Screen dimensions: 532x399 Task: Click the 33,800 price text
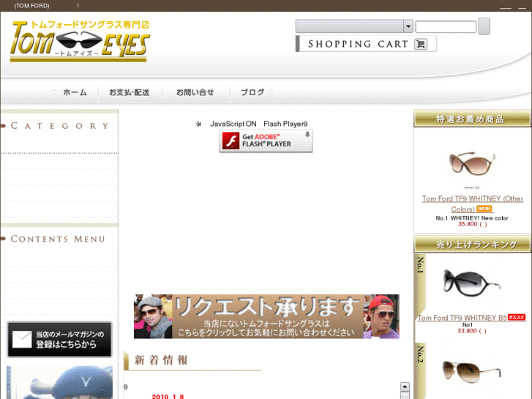(x=471, y=331)
